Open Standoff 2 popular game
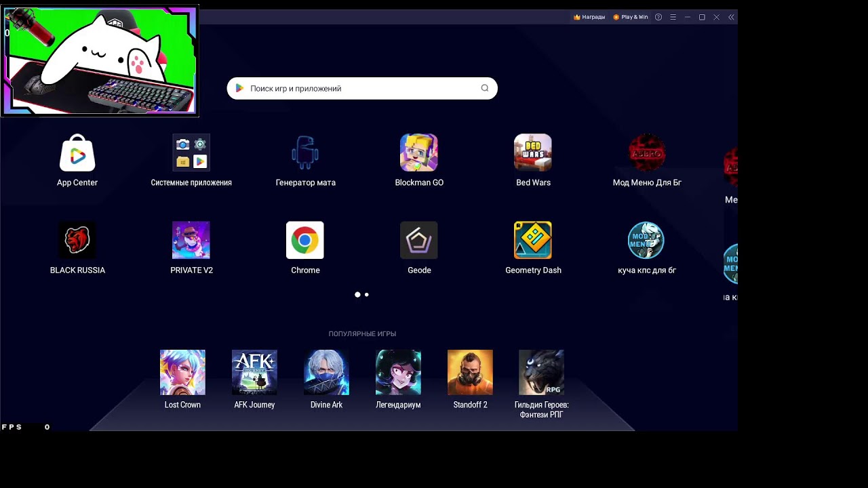868x488 pixels. (x=470, y=372)
